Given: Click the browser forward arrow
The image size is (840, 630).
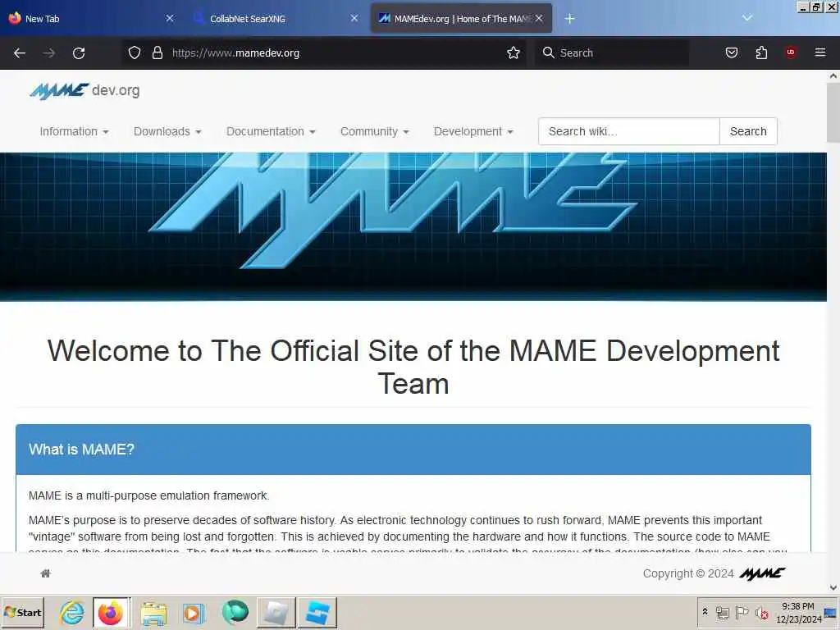Looking at the screenshot, I should (x=49, y=53).
